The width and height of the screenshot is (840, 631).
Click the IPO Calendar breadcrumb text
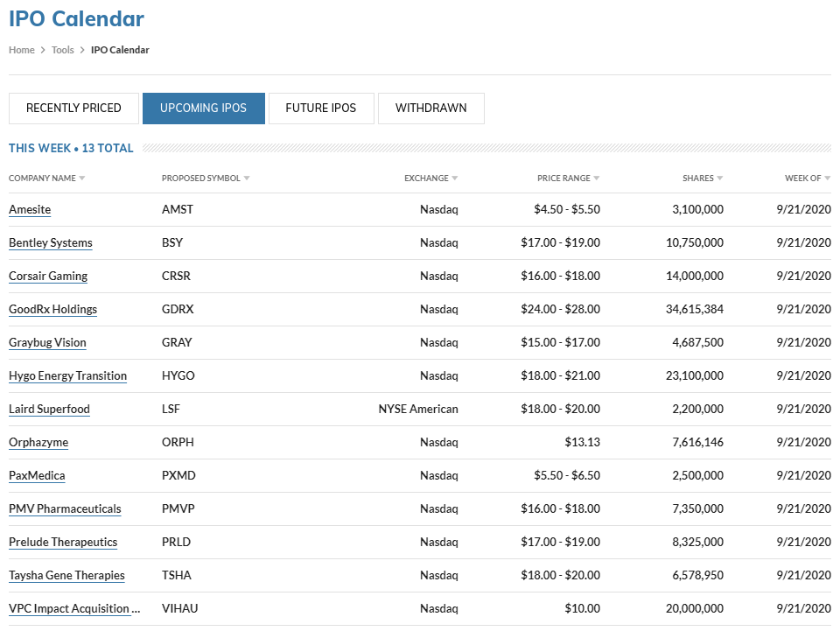click(120, 50)
